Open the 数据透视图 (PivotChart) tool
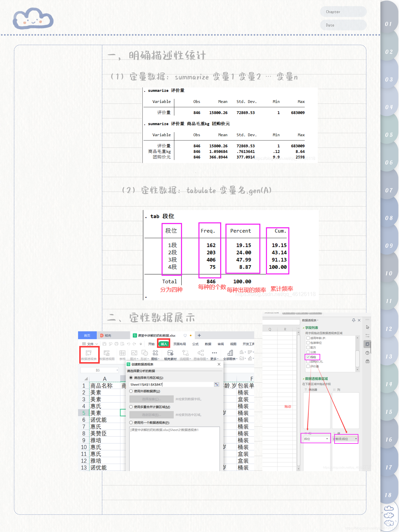This screenshot has height=532, width=399. 107,354
